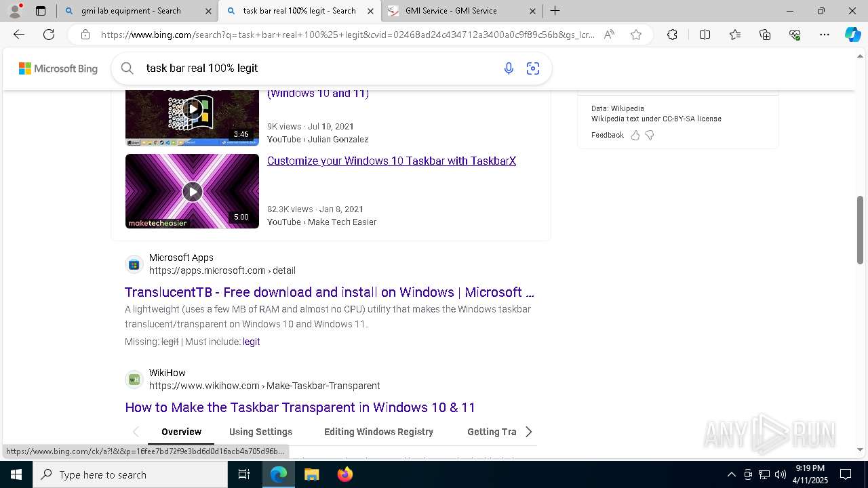Toggle Split screen view

point(705,35)
